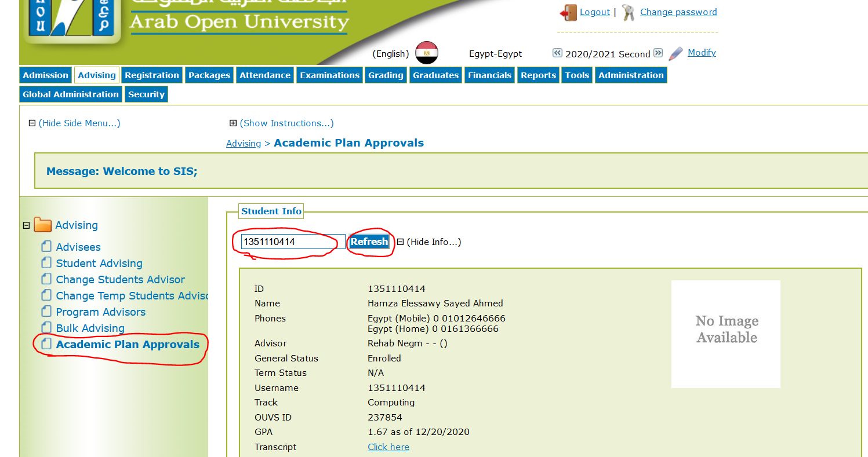This screenshot has height=457, width=868.
Task: Collapse student info with minus box
Action: coord(400,242)
